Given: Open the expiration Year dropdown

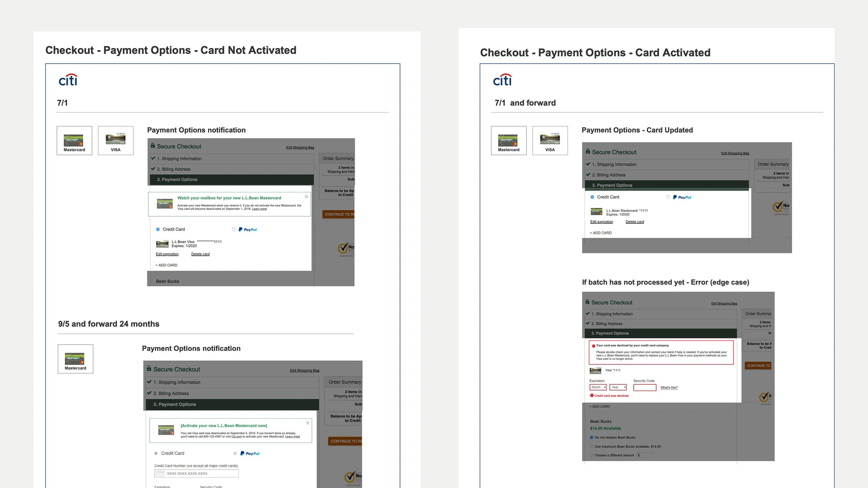Looking at the screenshot, I should pos(618,387).
